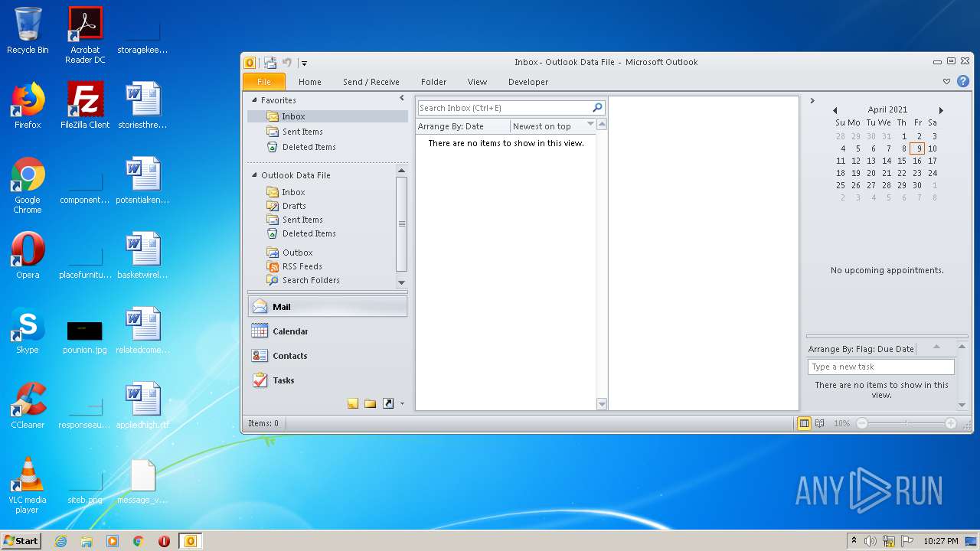
Task: Collapse the Outlook Data File tree
Action: click(x=255, y=175)
